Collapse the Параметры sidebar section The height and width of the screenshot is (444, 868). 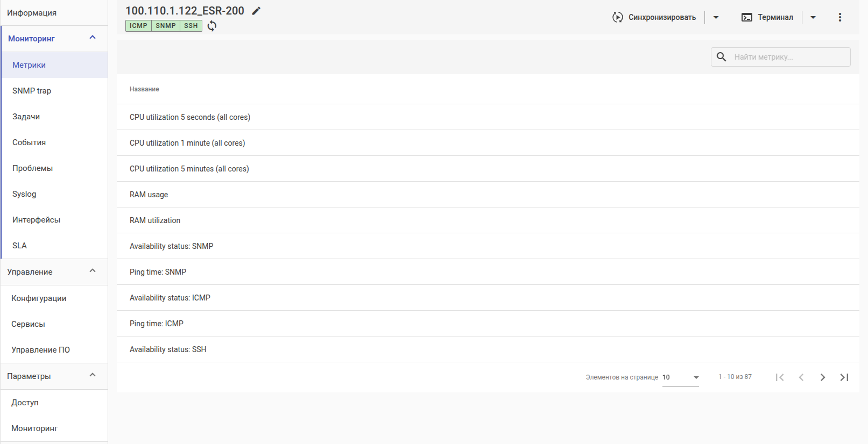click(93, 375)
